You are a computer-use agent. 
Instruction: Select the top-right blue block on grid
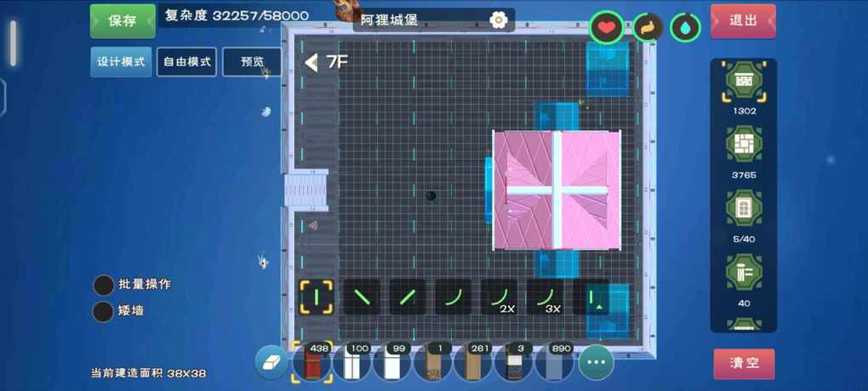pos(608,69)
